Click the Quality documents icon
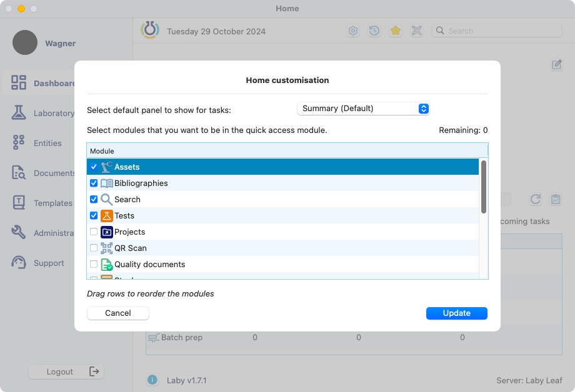The height and width of the screenshot is (392, 575). 107,265
